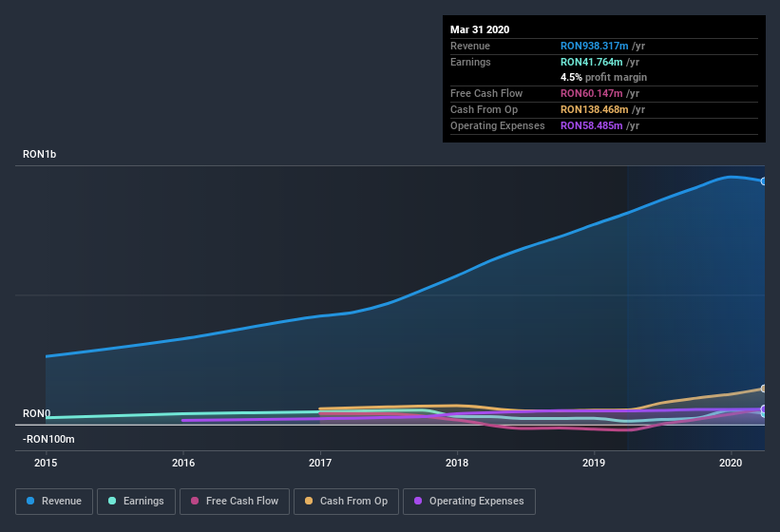
Task: Select the 2015 label on the x-axis
Action: 46,463
